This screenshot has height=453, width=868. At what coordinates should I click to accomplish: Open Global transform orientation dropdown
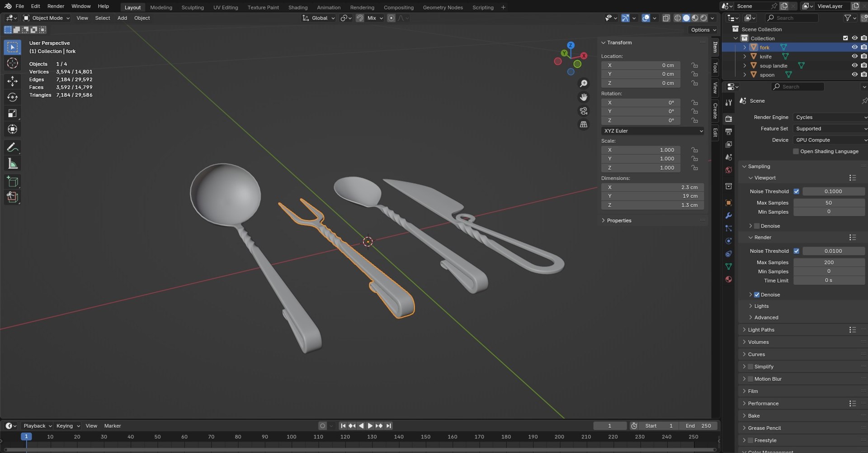319,18
